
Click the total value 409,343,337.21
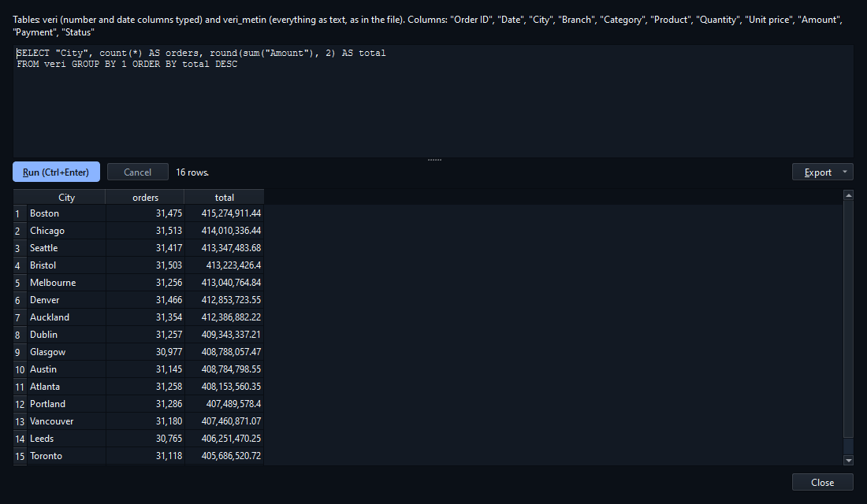point(224,335)
